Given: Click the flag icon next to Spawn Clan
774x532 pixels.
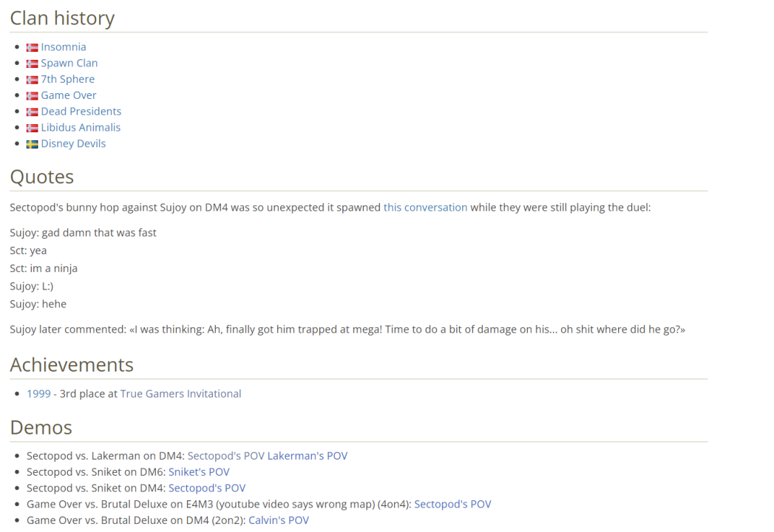Looking at the screenshot, I should point(32,64).
